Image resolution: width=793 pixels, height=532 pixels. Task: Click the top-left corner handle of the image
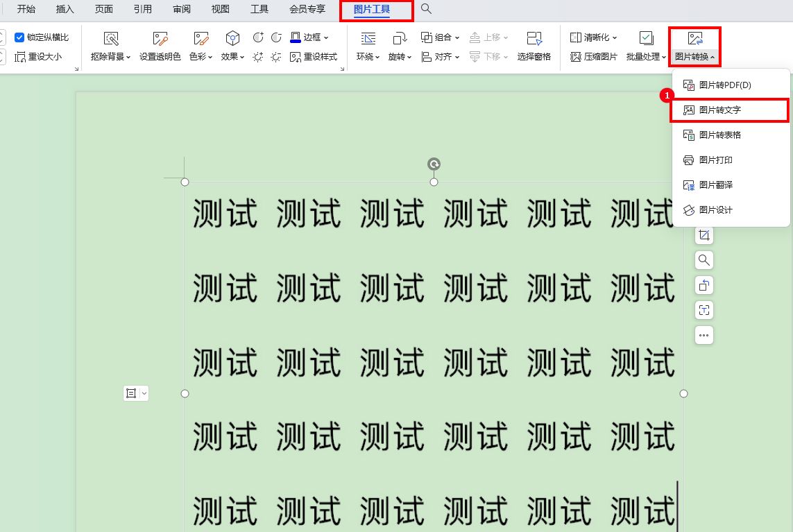[x=185, y=182]
